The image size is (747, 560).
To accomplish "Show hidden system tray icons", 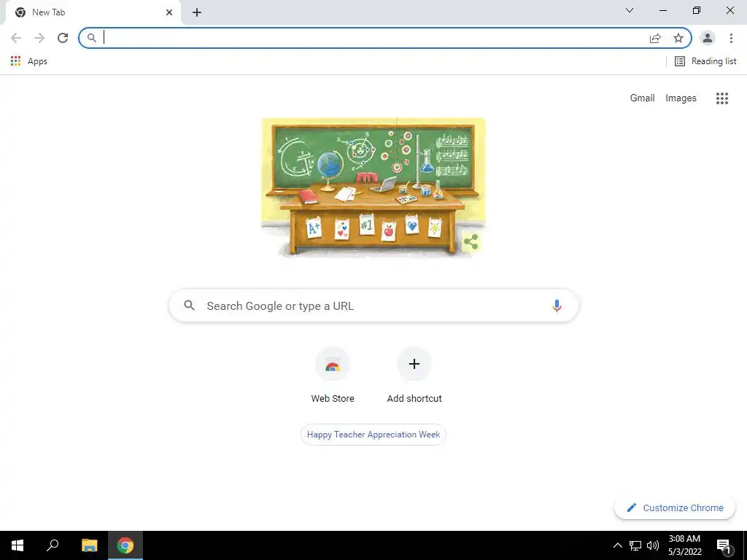I will (617, 545).
